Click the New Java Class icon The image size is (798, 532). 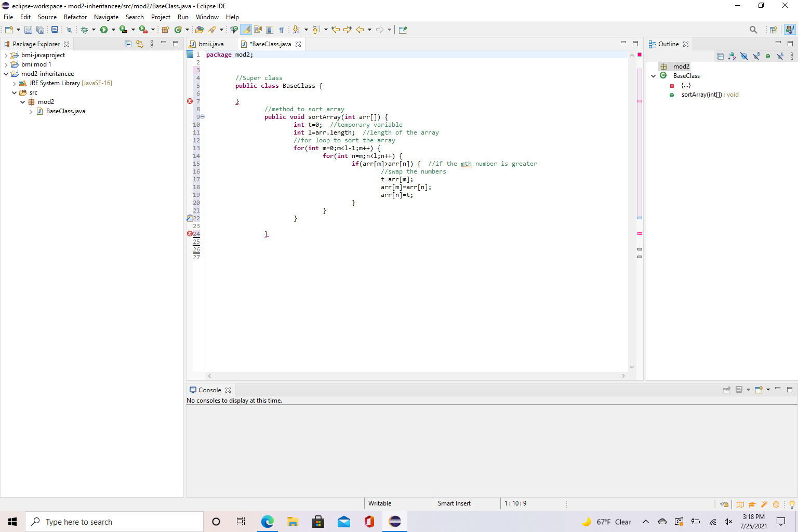pyautogui.click(x=178, y=30)
